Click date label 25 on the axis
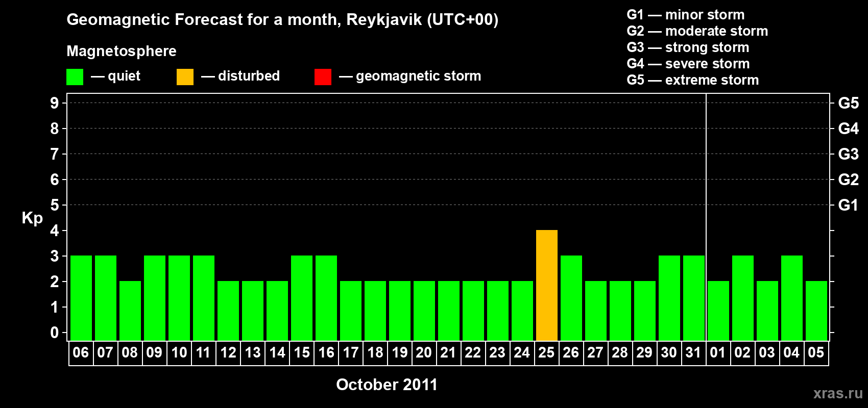The image size is (868, 408). [x=546, y=352]
